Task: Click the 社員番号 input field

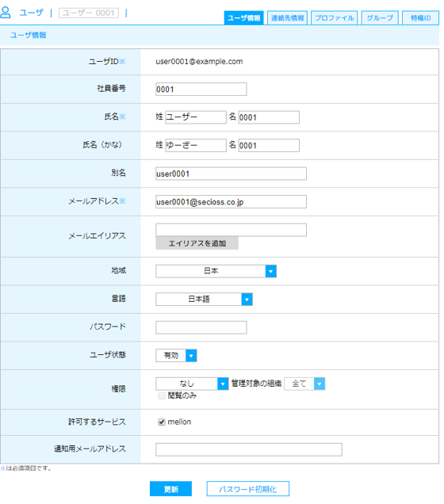Action: 201,89
